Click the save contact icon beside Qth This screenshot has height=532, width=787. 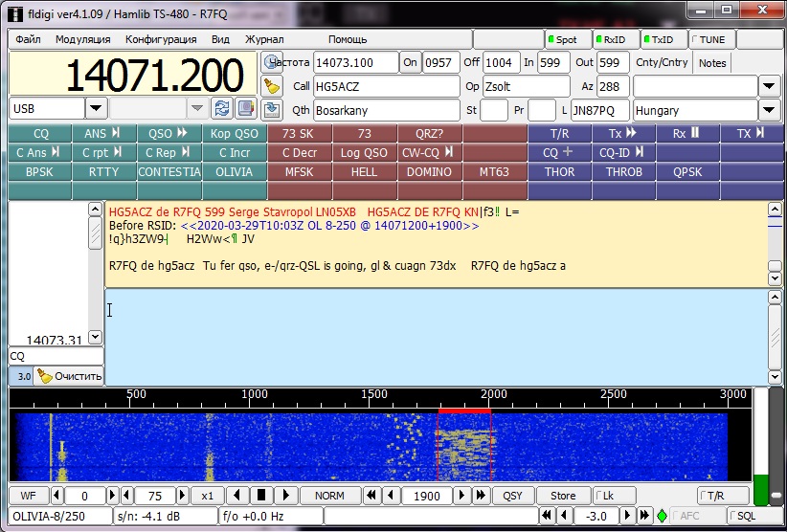(272, 109)
